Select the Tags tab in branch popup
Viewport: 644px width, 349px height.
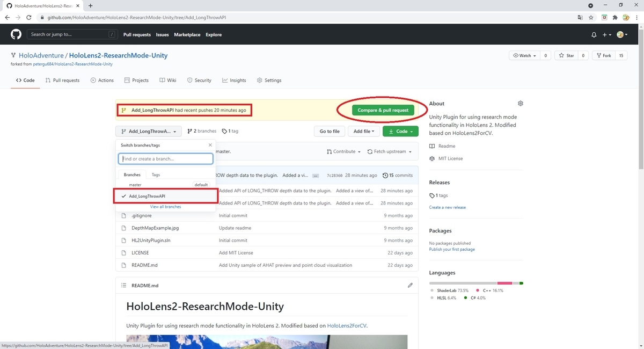[x=156, y=174]
